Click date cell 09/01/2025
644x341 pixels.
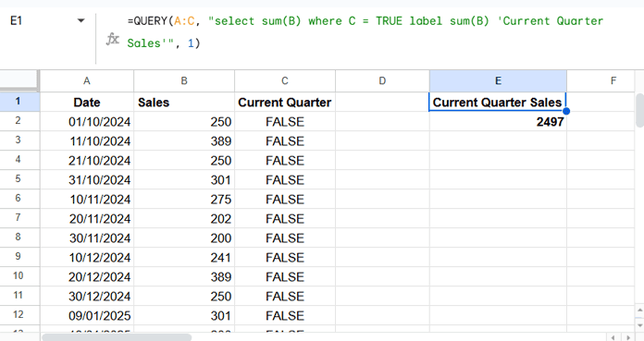pos(87,315)
